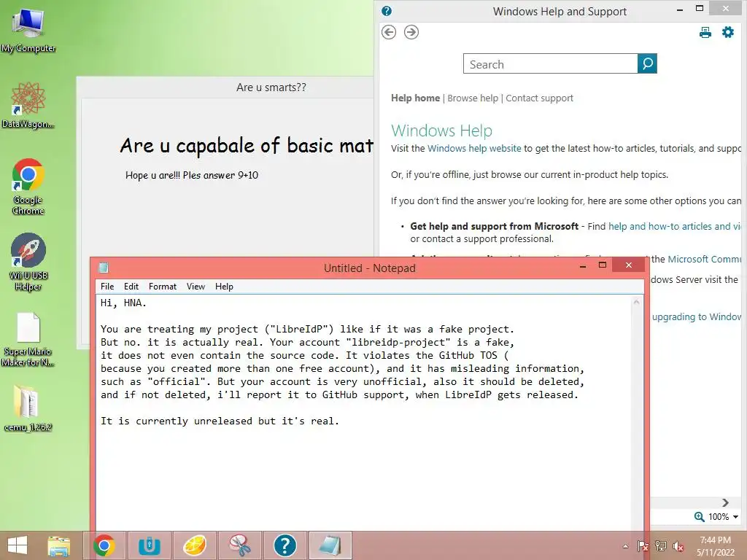This screenshot has width=747, height=560.
Task: Switch to Snipping Tool in the taskbar
Action: (x=240, y=545)
